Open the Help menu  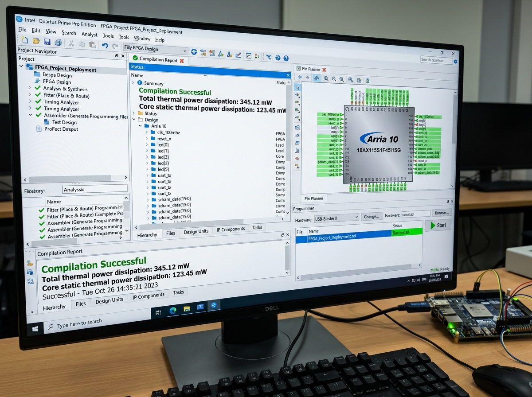(x=160, y=39)
